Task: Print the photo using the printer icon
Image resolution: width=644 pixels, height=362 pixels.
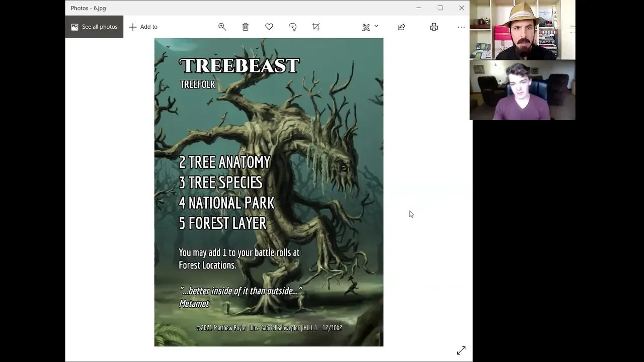Action: pos(434,27)
